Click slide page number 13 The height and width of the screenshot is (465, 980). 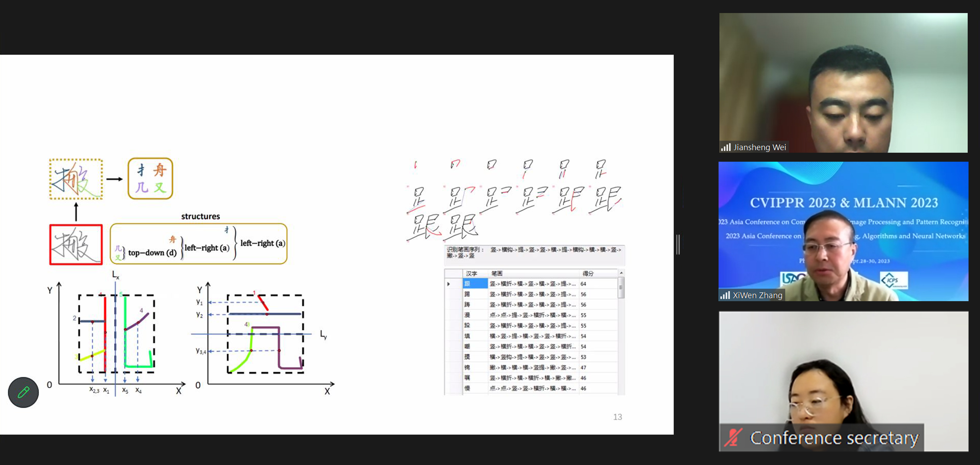(617, 417)
